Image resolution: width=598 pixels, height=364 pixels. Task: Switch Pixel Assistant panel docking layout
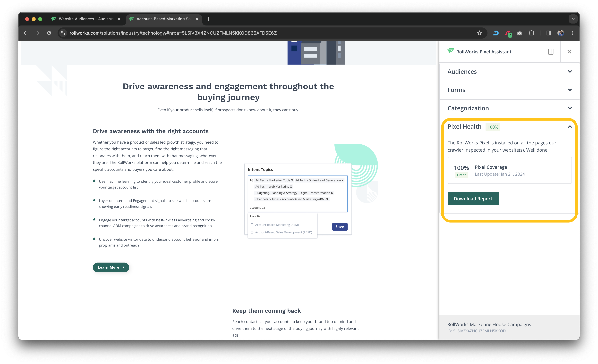click(551, 52)
